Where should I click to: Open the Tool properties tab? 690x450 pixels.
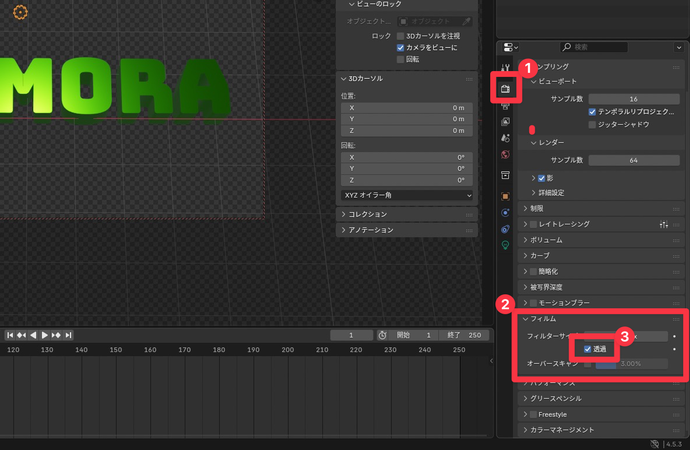coord(506,66)
